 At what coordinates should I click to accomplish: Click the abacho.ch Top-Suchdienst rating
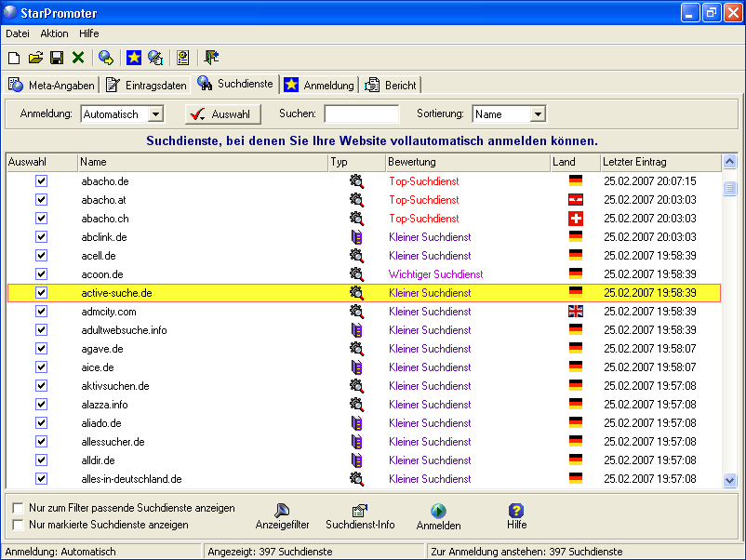point(424,219)
